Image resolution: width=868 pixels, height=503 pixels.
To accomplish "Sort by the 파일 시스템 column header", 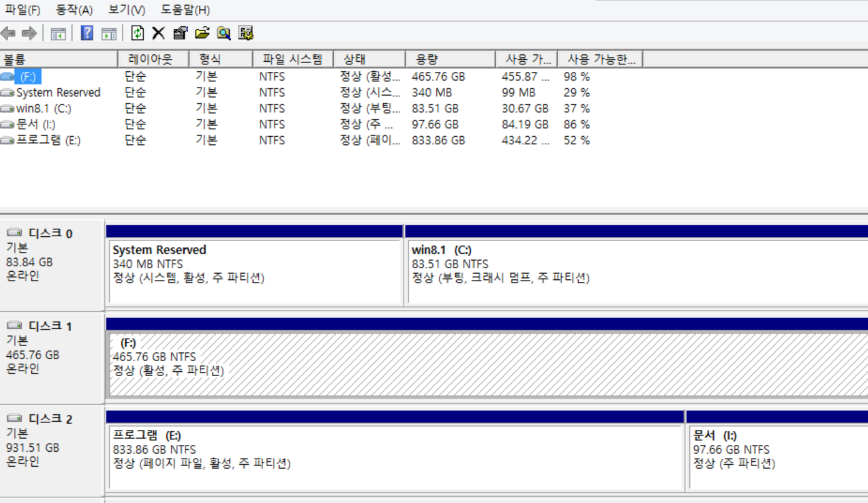I will (292, 59).
